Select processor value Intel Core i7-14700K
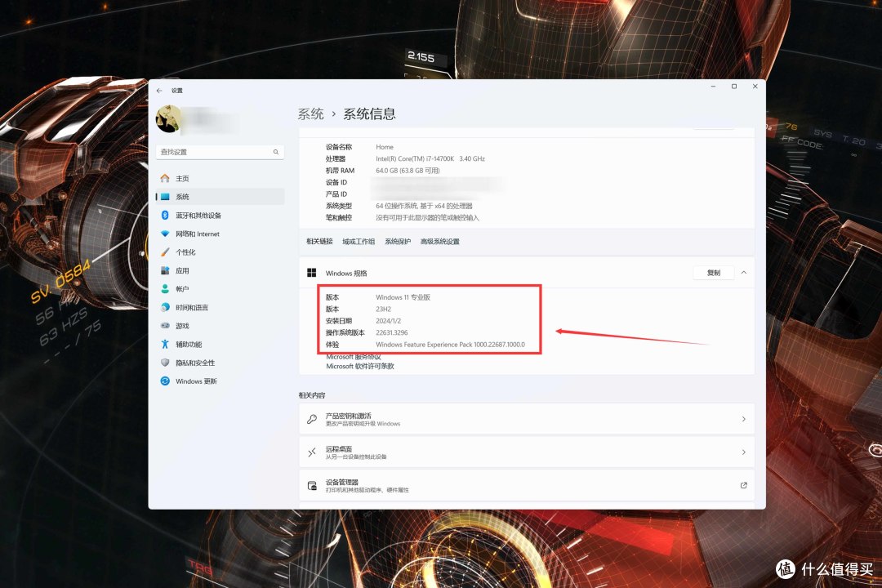Viewport: 882px width, 588px height. pos(430,158)
